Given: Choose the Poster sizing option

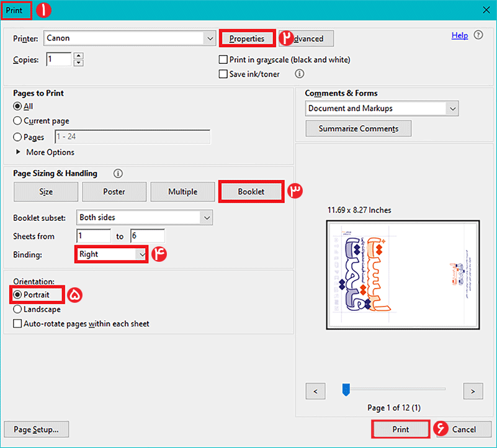Looking at the screenshot, I should (x=114, y=192).
